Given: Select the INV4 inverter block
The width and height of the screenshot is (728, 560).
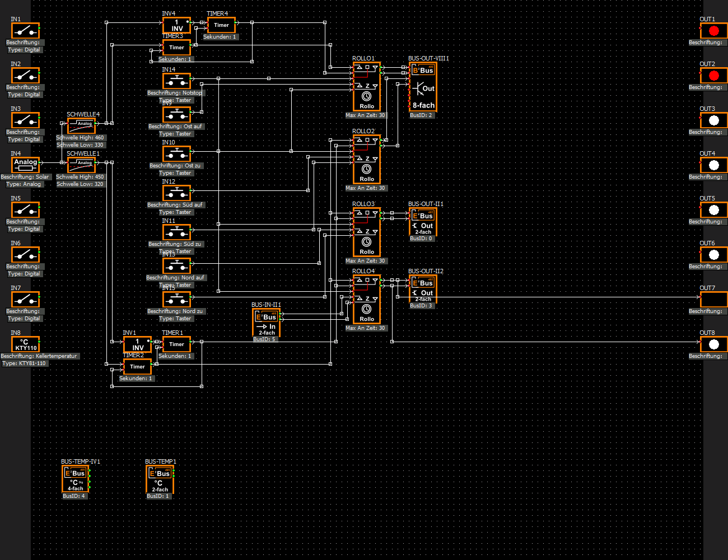Looking at the screenshot, I should [x=176, y=25].
